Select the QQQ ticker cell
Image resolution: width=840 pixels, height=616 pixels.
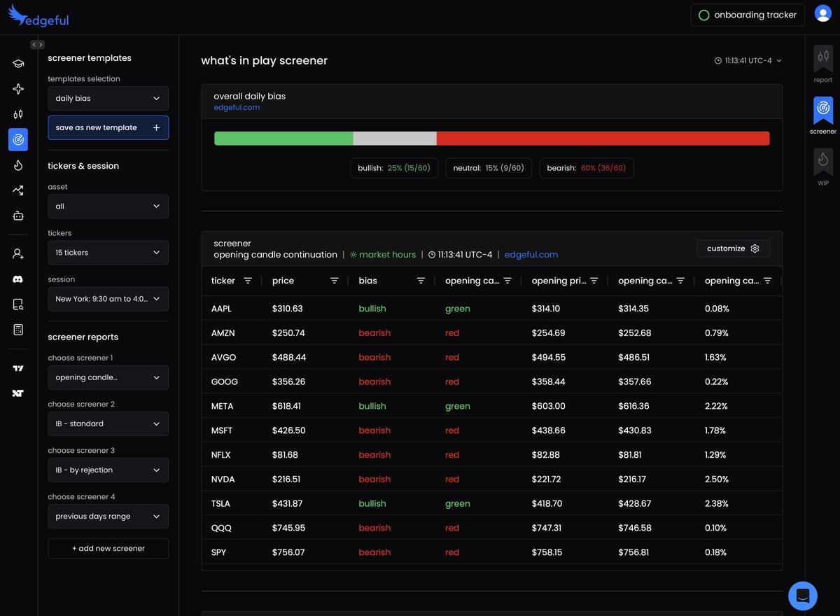pyautogui.click(x=221, y=528)
